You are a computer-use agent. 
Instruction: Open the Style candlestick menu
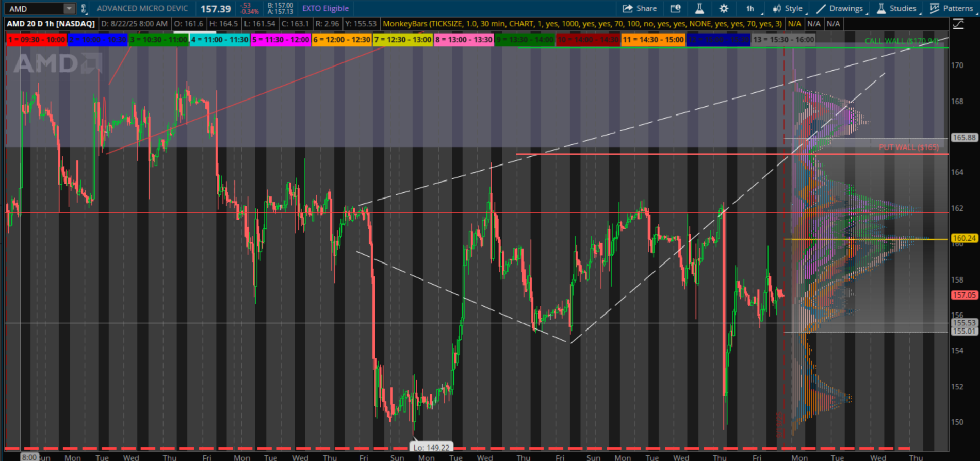[788, 8]
